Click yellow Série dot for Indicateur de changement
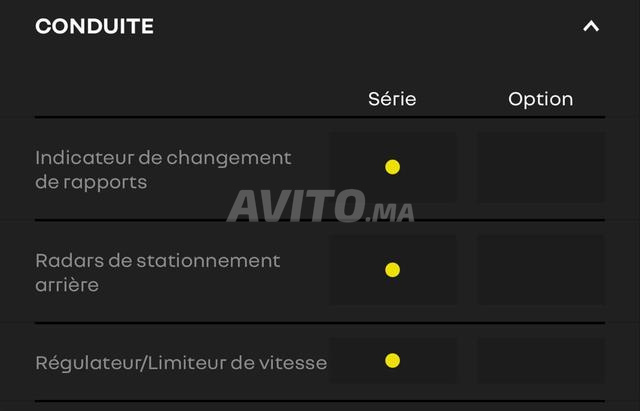 [x=392, y=167]
